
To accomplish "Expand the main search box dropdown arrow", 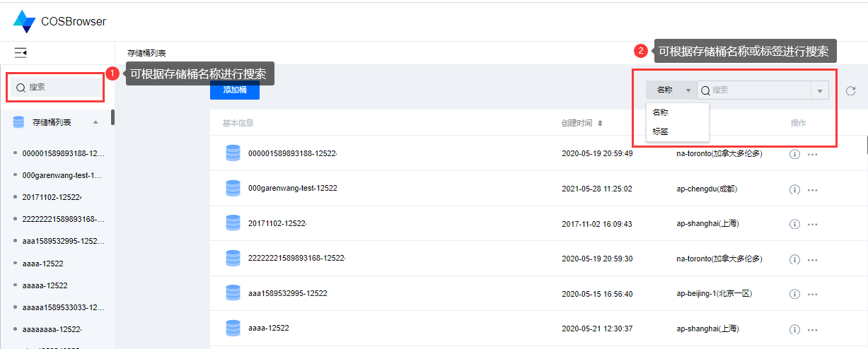I will 820,90.
